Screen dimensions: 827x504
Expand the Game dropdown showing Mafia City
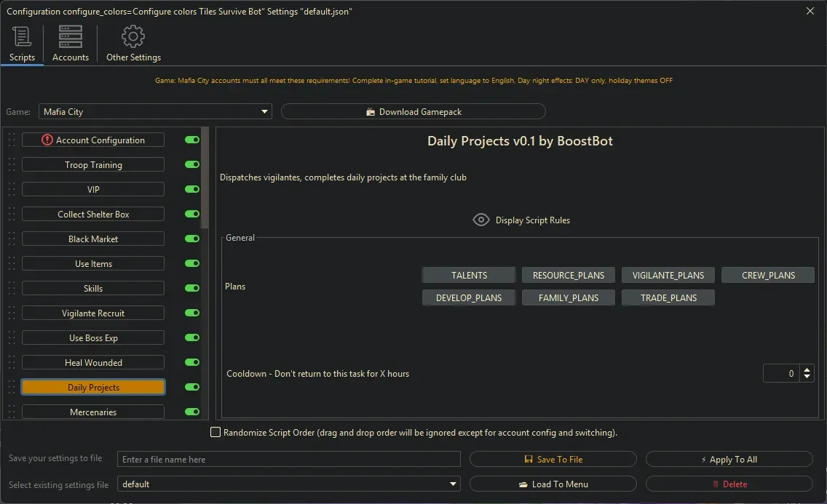(x=264, y=112)
